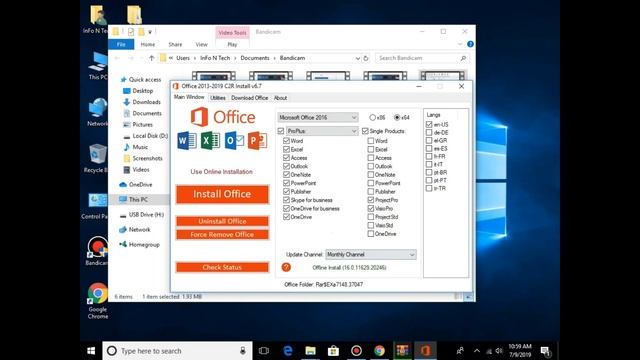Click the Office installer icon in taskbar
Screen dimensions: 640x360
(x=425, y=351)
